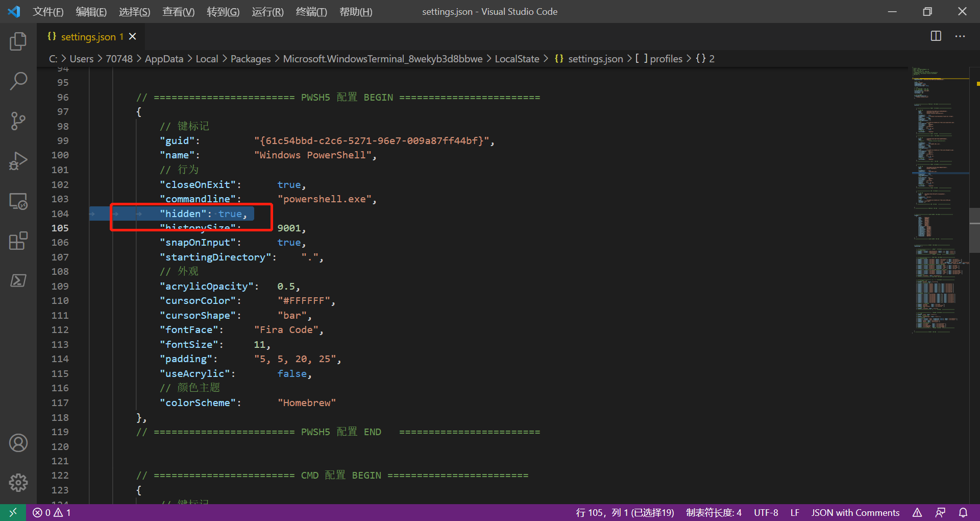Open the 查看(V) menu
This screenshot has width=980, height=521.
[x=179, y=11]
